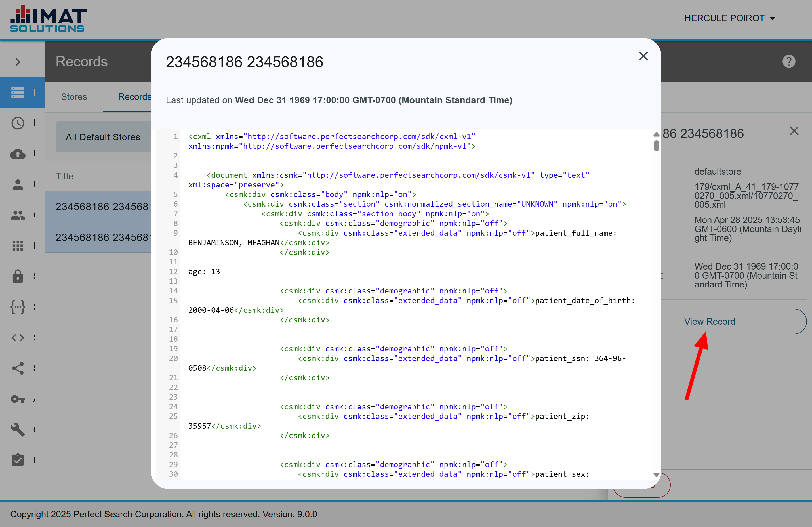Screen dimensions: 812x527
Task: Close the record XML dialog
Action: coord(643,56)
